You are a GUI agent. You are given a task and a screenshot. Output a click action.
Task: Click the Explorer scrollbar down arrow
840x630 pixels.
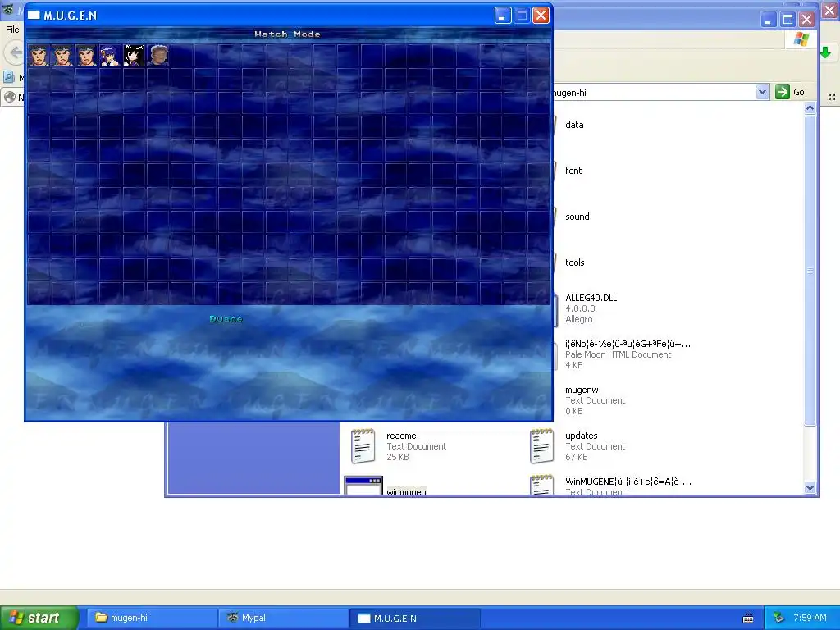[x=810, y=487]
